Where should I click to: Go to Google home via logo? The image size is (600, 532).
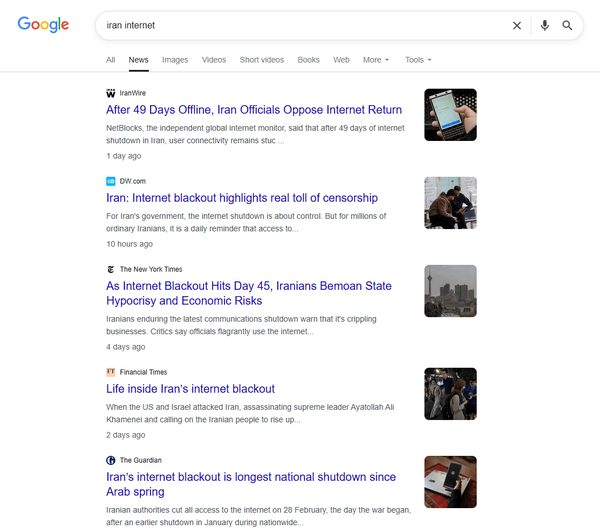[43, 24]
